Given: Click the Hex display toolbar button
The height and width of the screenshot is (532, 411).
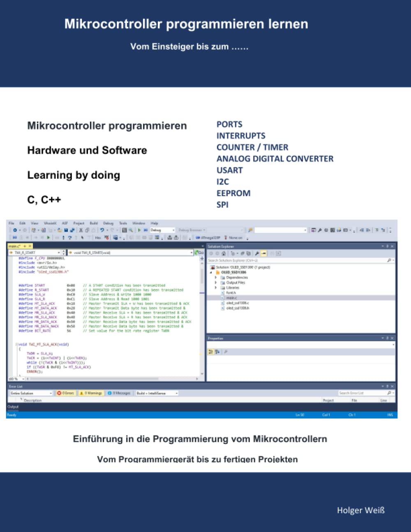Looking at the screenshot, I should (x=98, y=238).
